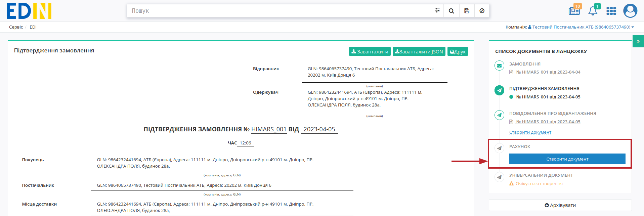Click the Універсальний документ heading
This screenshot has height=216, width=644.
coord(541,175)
